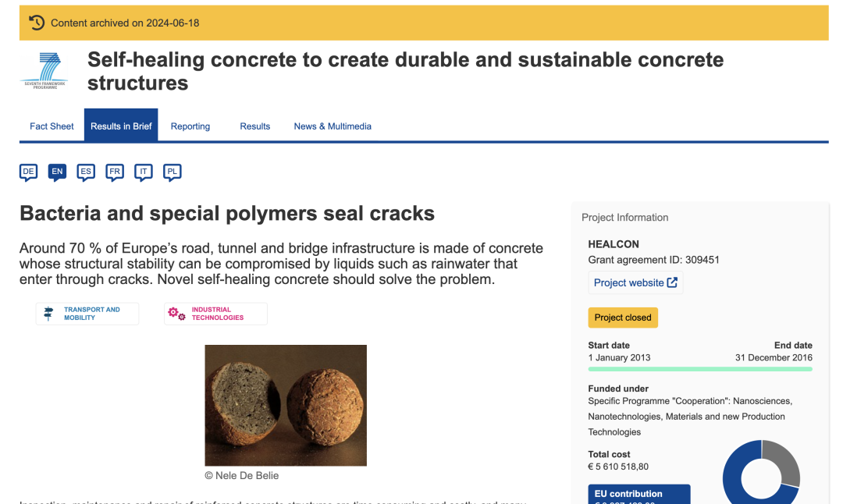Open the Project website link

[635, 282]
